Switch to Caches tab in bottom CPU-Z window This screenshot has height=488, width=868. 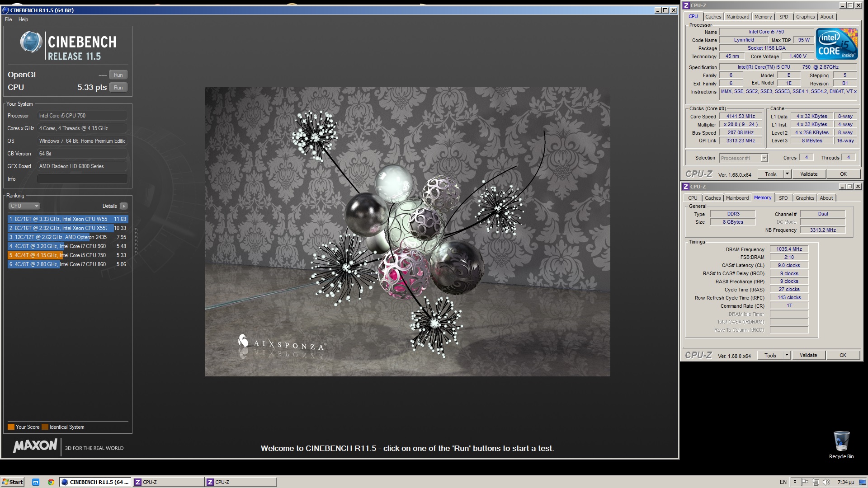(712, 198)
